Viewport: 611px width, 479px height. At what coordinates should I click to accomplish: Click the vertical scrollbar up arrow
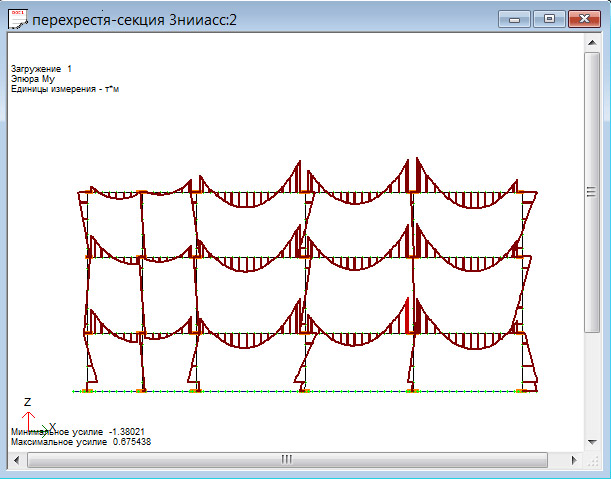(592, 45)
